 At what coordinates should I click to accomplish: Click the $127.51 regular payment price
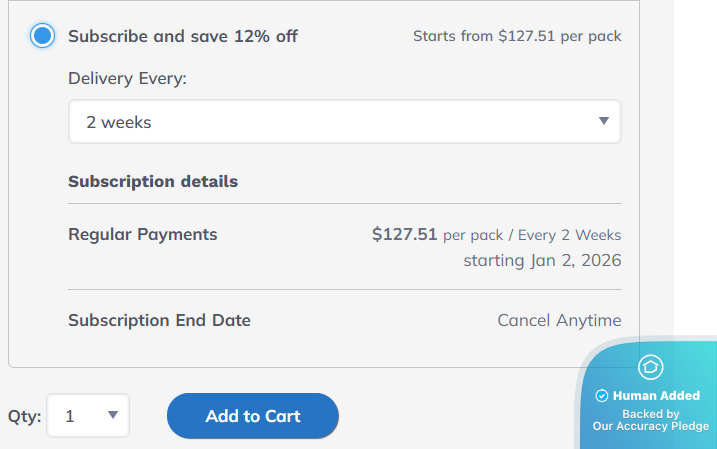404,235
